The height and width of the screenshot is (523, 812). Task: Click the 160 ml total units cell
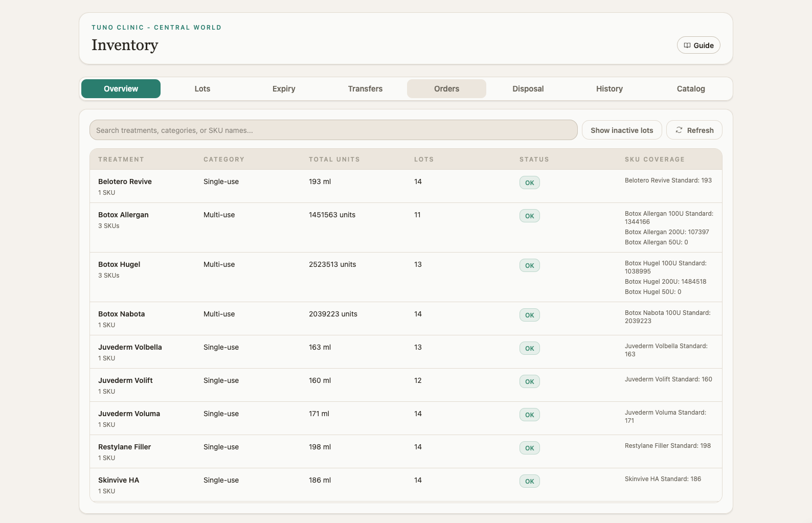click(x=320, y=380)
